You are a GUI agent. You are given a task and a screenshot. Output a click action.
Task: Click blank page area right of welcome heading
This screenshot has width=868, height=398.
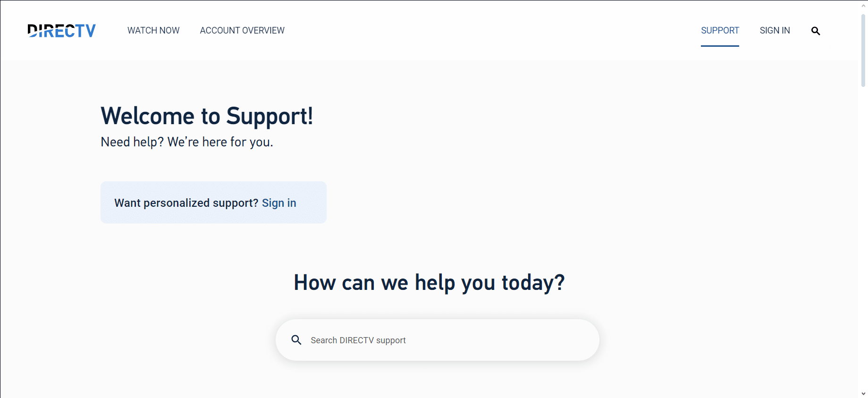566,118
